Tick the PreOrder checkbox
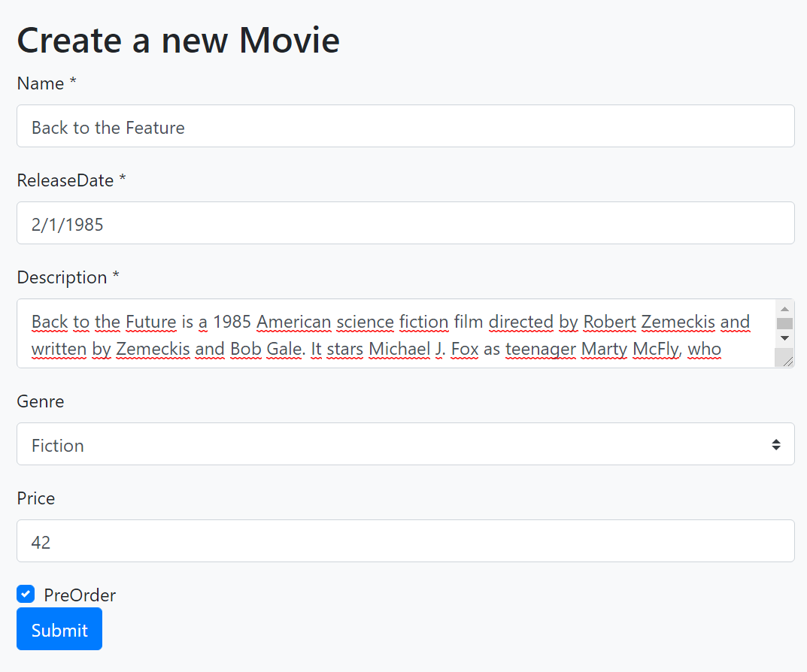 tap(26, 595)
